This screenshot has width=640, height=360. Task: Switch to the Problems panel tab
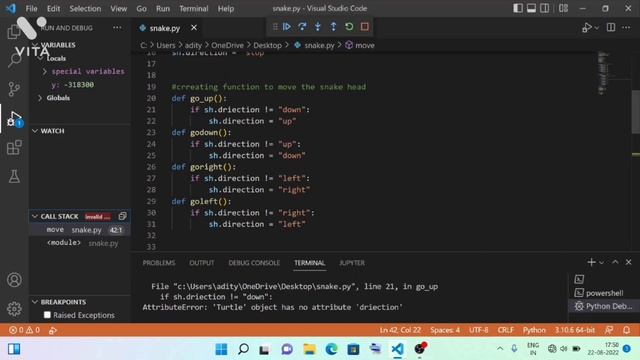(x=159, y=263)
